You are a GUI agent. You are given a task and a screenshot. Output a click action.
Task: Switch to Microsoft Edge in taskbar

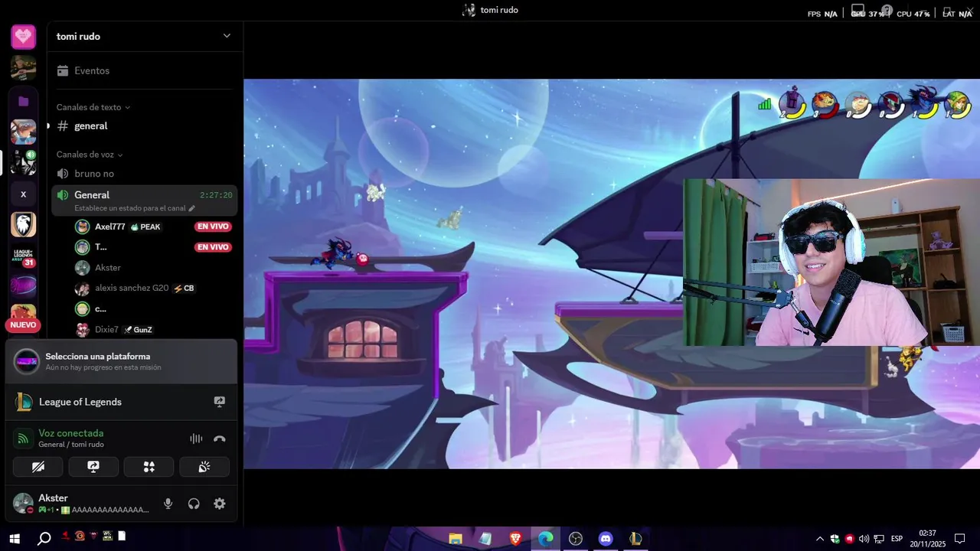point(546,539)
